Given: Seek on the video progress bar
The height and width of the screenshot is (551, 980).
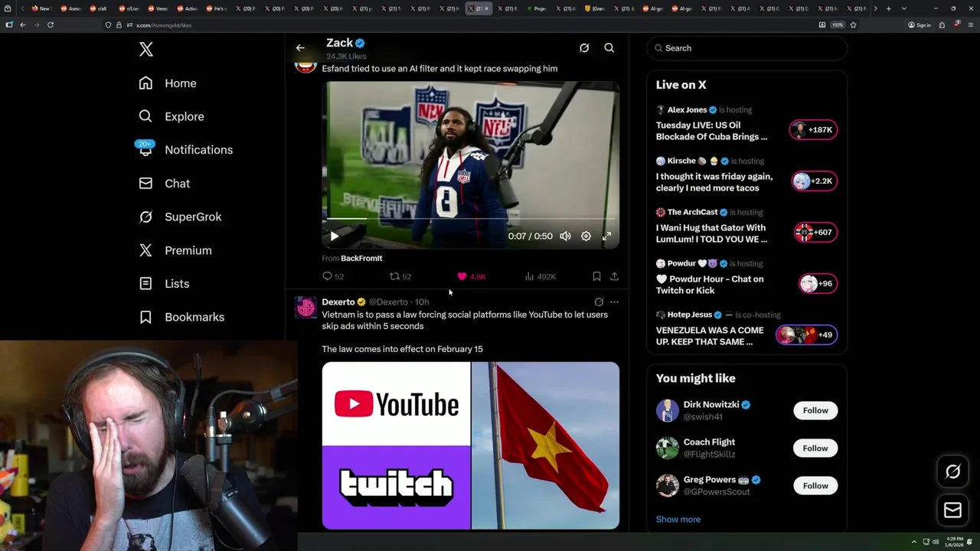Looking at the screenshot, I should pyautogui.click(x=471, y=219).
